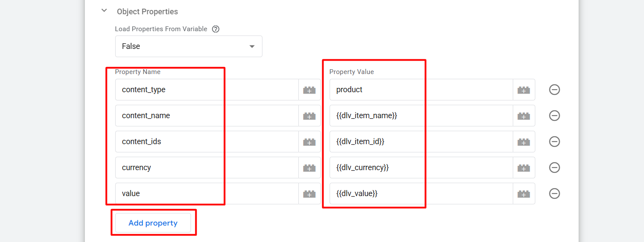Remove the value property row
The height and width of the screenshot is (242, 644).
(x=554, y=194)
